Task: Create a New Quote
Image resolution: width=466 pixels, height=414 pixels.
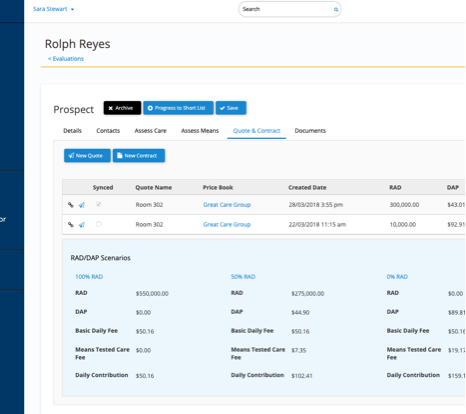Action: click(x=87, y=156)
